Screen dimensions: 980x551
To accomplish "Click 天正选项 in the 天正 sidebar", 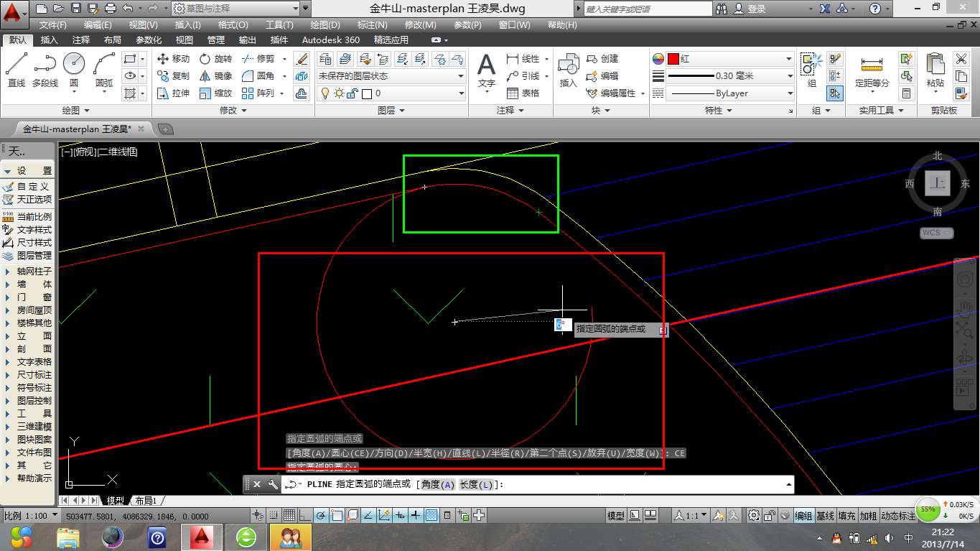I will point(28,199).
